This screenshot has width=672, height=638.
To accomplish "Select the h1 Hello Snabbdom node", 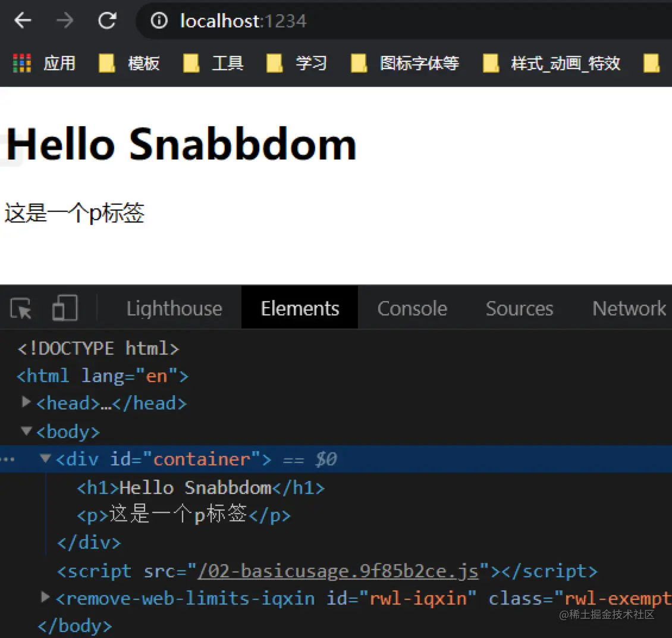I will (200, 488).
